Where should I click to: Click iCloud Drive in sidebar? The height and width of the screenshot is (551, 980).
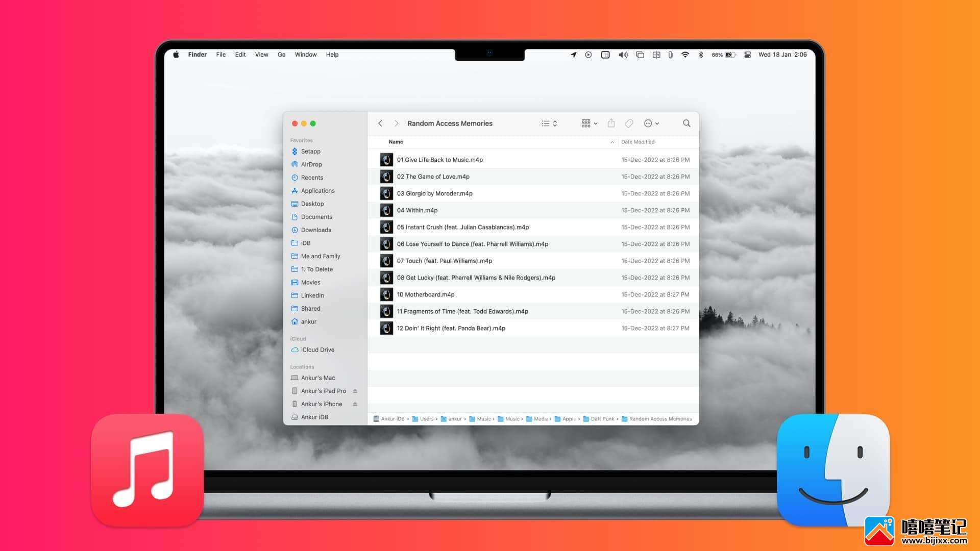tap(317, 349)
